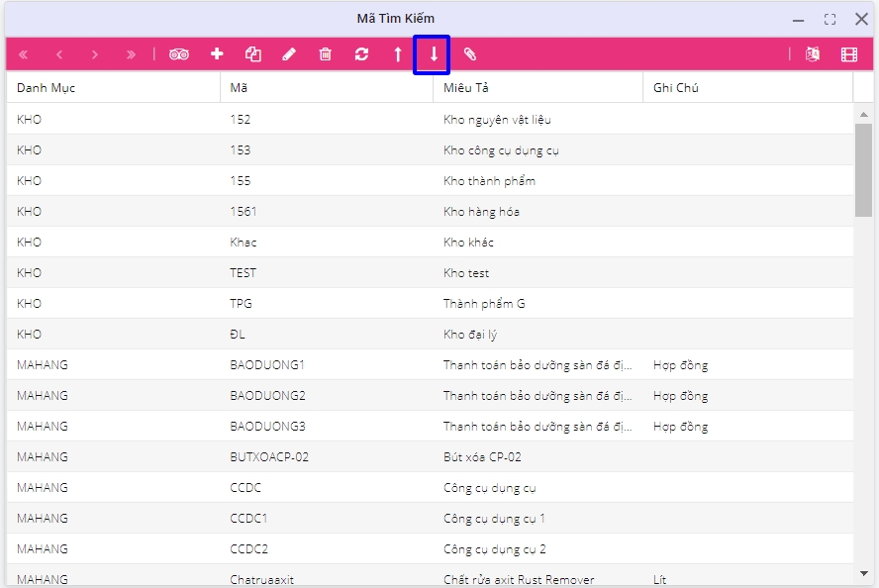
Task: Click the down arrow icon
Action: click(434, 54)
